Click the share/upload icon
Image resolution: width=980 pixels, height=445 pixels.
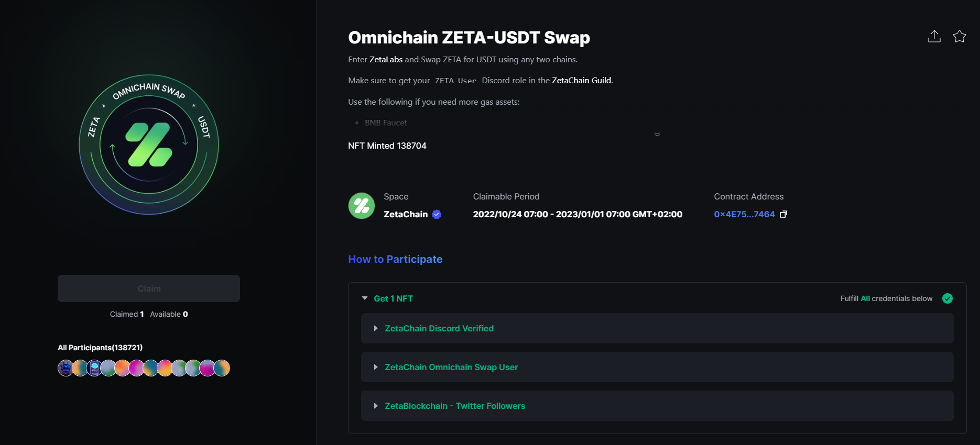[934, 36]
